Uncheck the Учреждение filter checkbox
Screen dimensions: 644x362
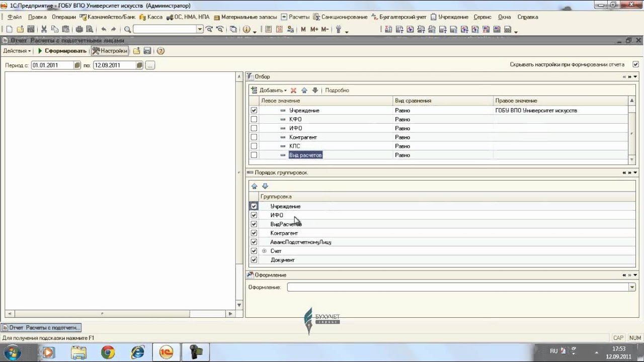(254, 110)
